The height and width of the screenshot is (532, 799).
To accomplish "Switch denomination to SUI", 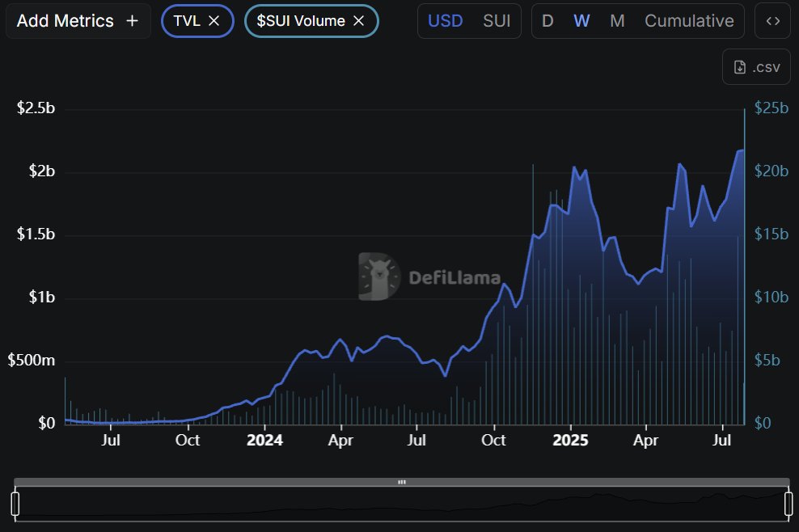I will pyautogui.click(x=497, y=21).
